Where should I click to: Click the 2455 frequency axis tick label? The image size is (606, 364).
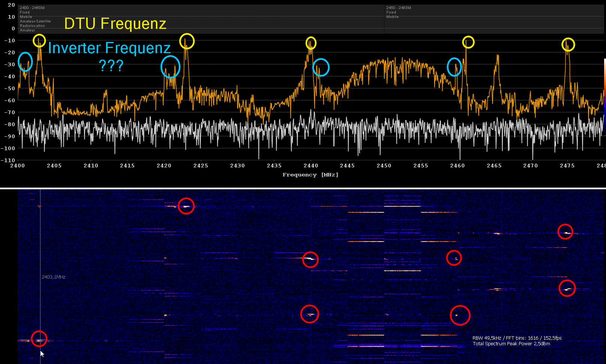[x=420, y=166]
